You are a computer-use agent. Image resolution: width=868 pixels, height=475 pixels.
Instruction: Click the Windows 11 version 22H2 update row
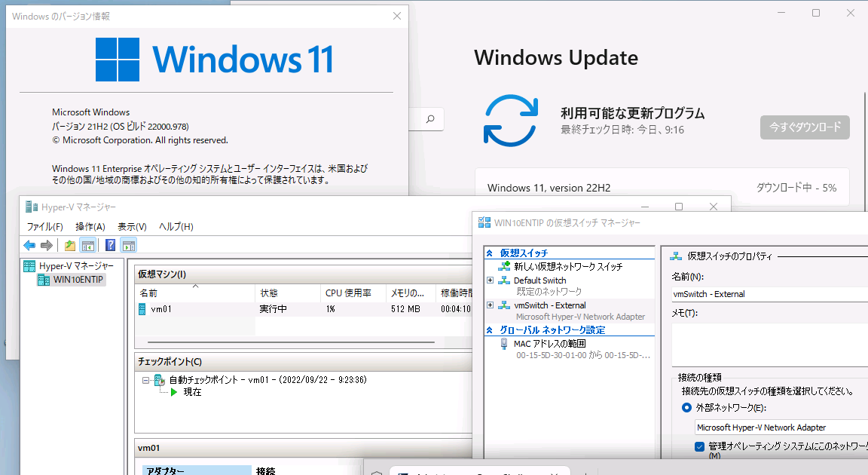pos(662,188)
